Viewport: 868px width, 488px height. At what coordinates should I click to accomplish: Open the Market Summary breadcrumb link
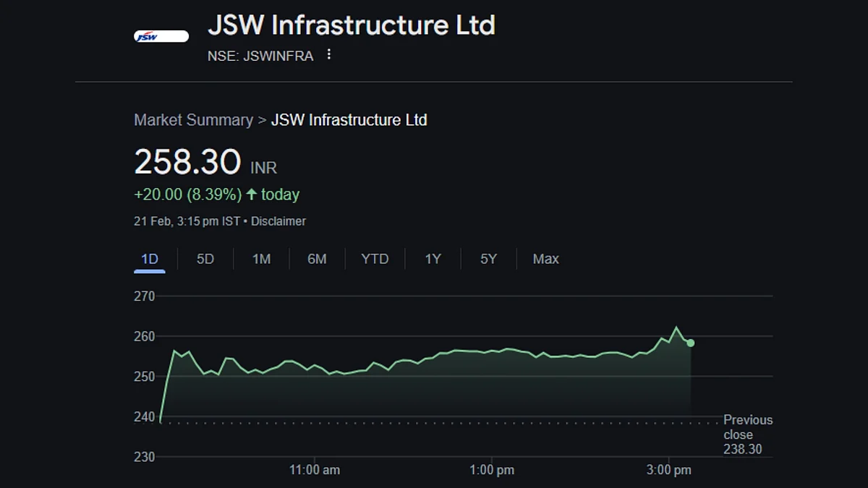[x=193, y=120]
